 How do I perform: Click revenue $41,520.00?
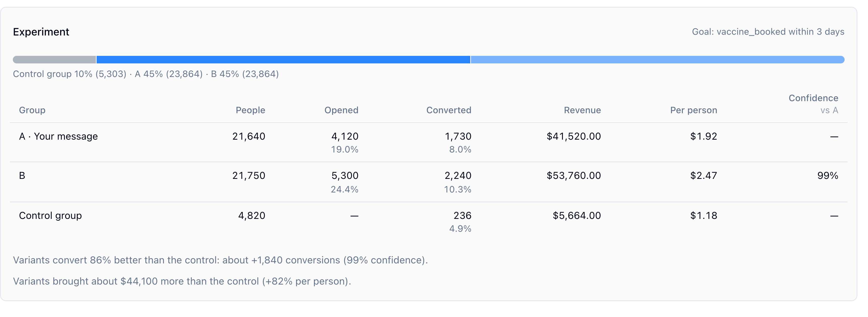coord(573,136)
